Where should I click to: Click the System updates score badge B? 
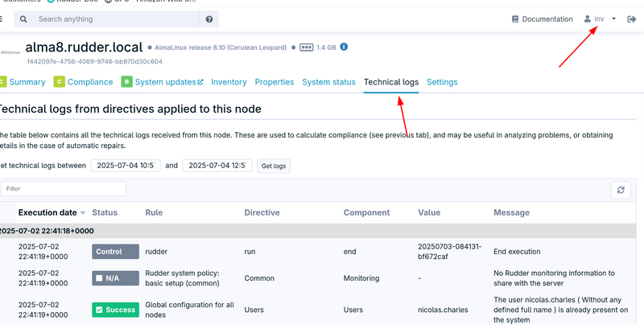coord(126,82)
